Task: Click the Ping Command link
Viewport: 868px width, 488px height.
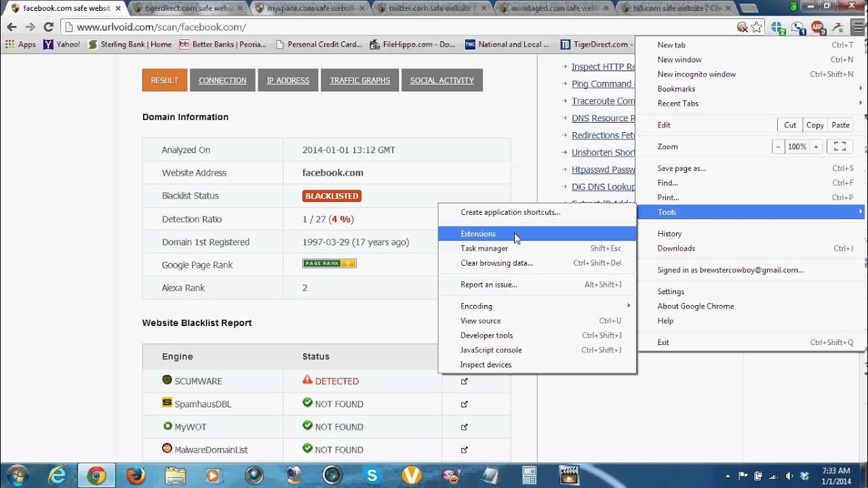Action: (601, 84)
